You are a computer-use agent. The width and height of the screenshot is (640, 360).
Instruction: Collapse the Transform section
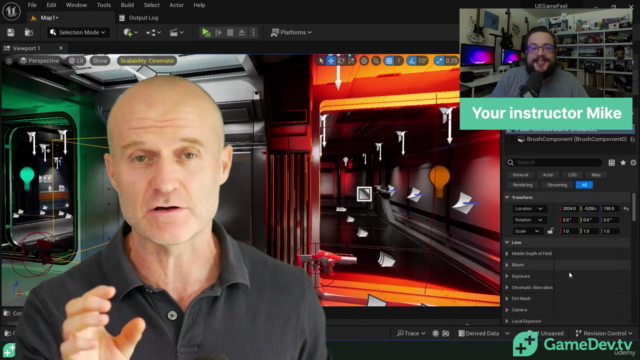tap(507, 198)
